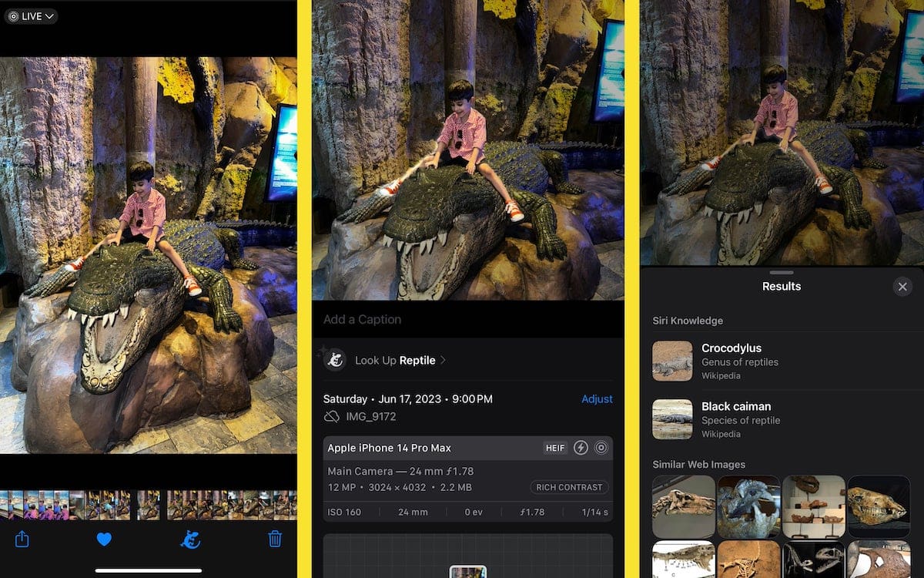Tap the map preview below camera info
The height and width of the screenshot is (578, 924).
pyautogui.click(x=468, y=556)
